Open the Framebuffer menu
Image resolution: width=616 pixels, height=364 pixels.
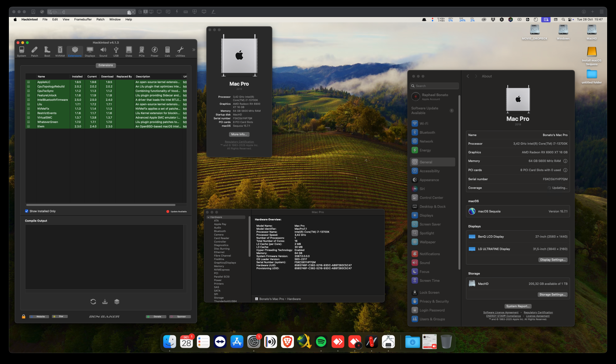click(x=83, y=19)
